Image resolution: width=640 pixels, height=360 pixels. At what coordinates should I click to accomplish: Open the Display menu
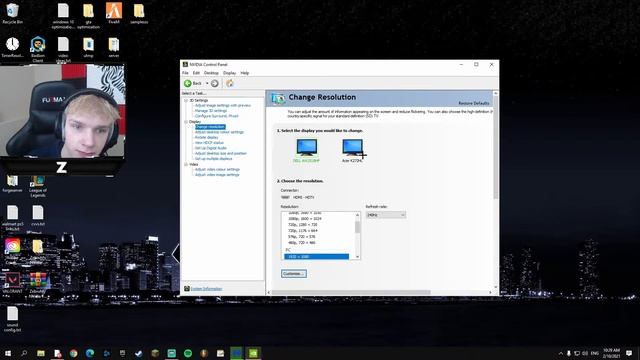[229, 73]
